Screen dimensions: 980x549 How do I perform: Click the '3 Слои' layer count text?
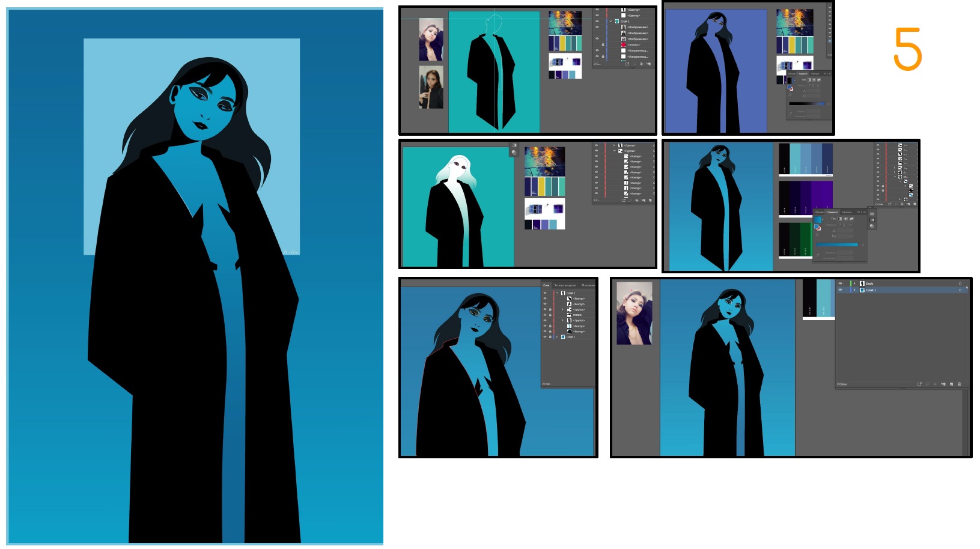point(842,384)
